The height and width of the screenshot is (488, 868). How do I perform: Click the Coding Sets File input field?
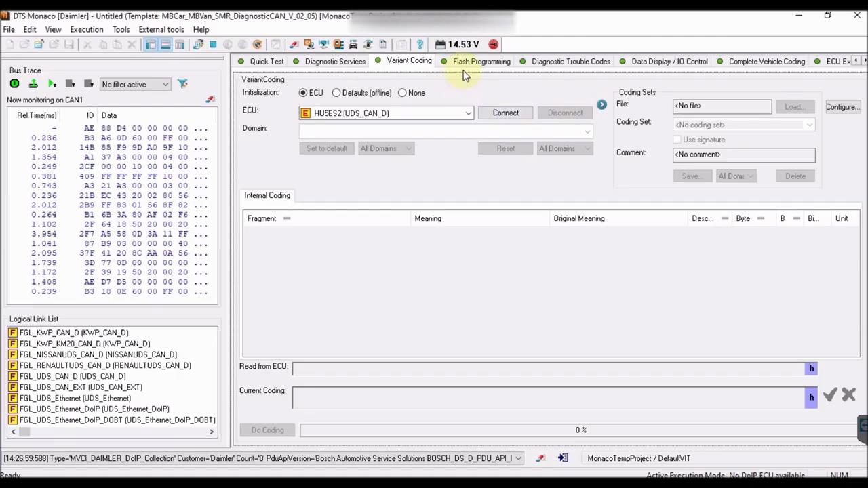[722, 106]
